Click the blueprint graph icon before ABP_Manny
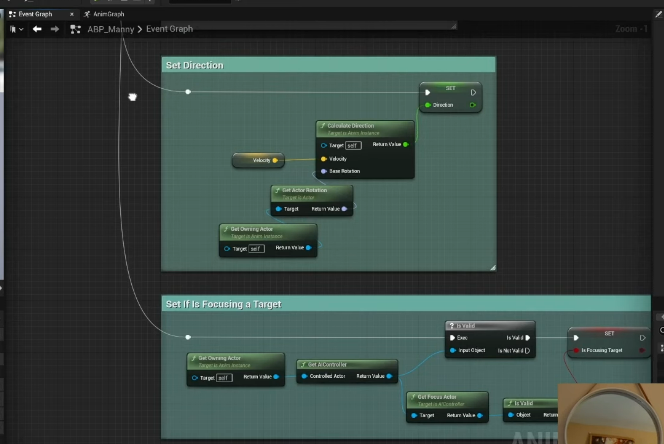 [x=75, y=29]
